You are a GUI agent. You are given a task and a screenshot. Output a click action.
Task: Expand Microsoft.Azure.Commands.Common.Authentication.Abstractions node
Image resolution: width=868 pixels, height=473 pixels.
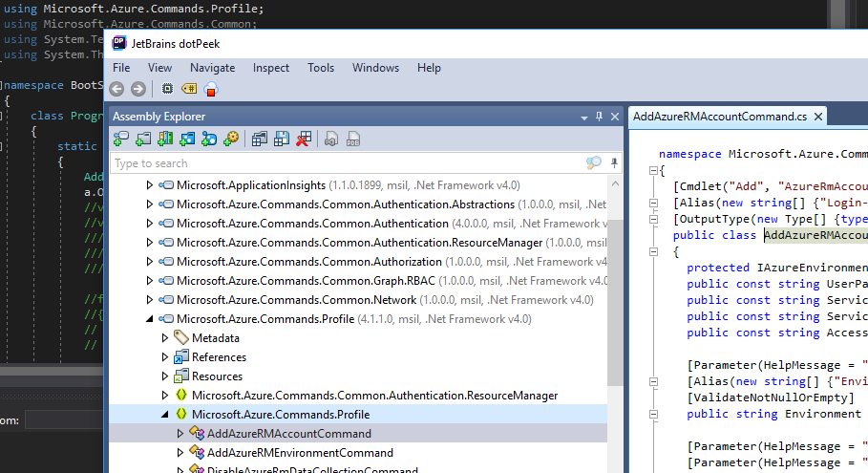(x=150, y=204)
